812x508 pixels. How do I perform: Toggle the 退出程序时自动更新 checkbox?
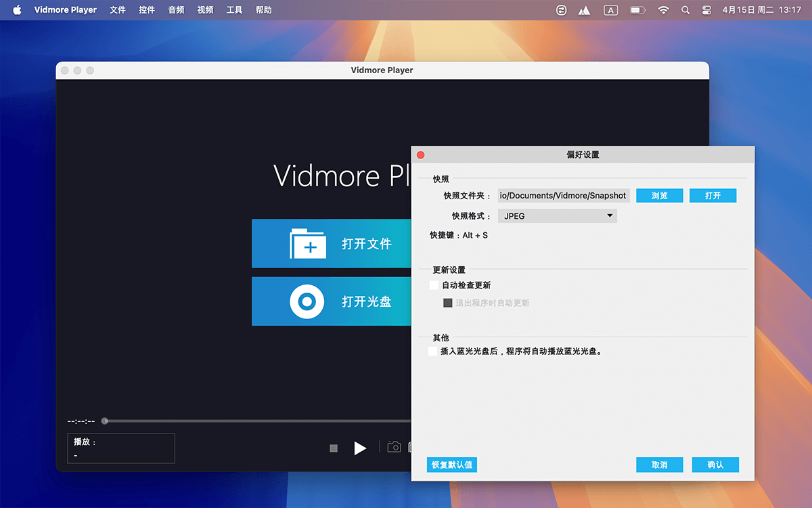[448, 303]
